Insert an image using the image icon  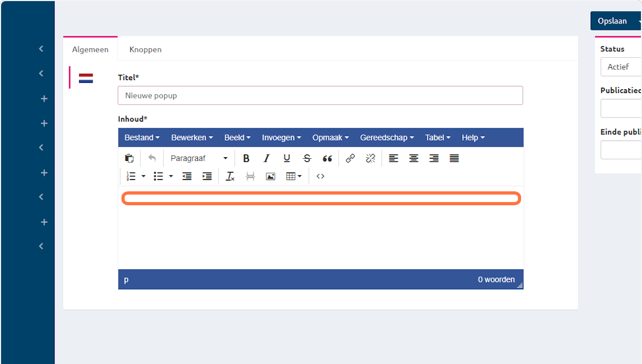(271, 176)
